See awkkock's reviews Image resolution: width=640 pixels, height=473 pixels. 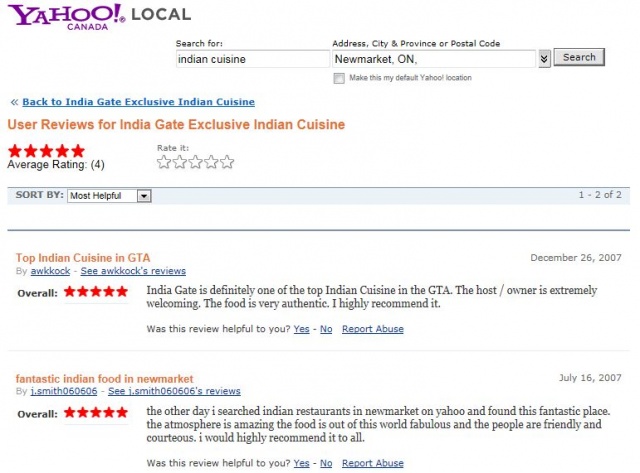coord(133,271)
